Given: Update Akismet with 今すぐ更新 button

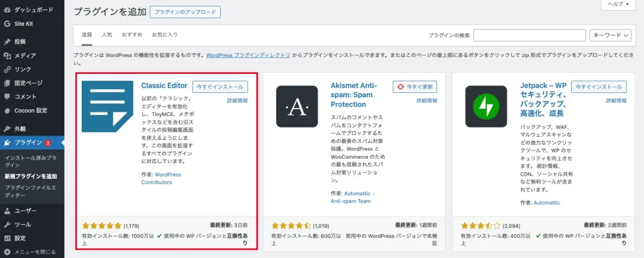Looking at the screenshot, I should tap(415, 87).
